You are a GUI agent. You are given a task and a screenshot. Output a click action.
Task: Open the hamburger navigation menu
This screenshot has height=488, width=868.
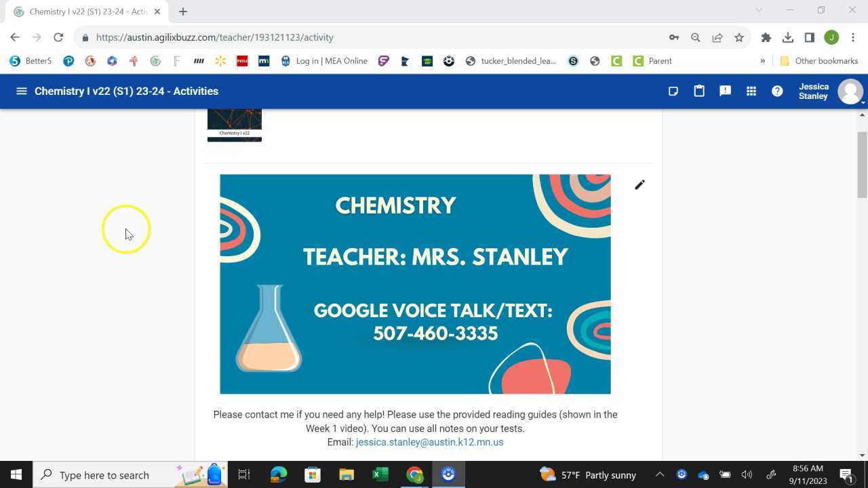(21, 91)
